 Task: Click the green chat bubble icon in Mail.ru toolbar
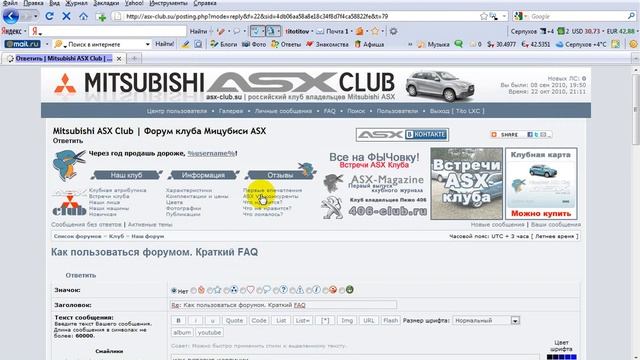tap(459, 44)
